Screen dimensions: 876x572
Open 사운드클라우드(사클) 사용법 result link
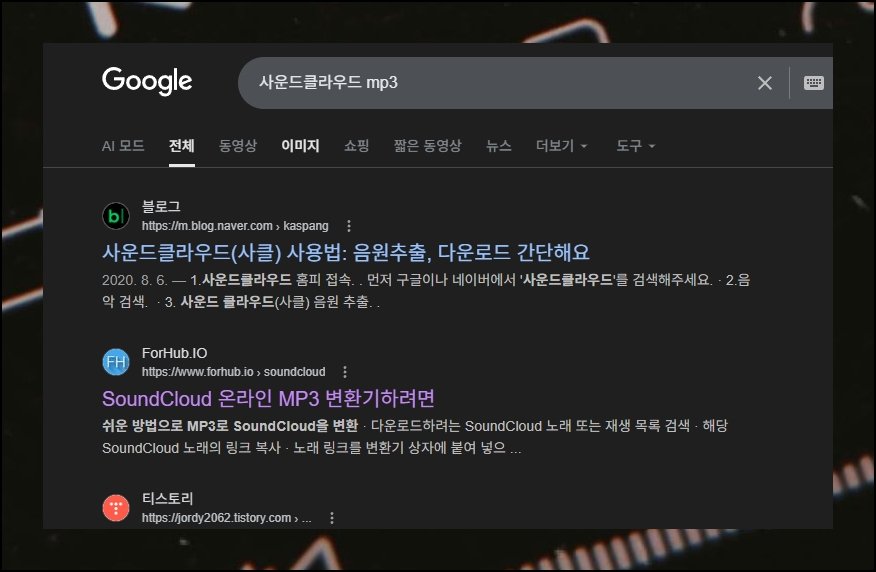(345, 252)
